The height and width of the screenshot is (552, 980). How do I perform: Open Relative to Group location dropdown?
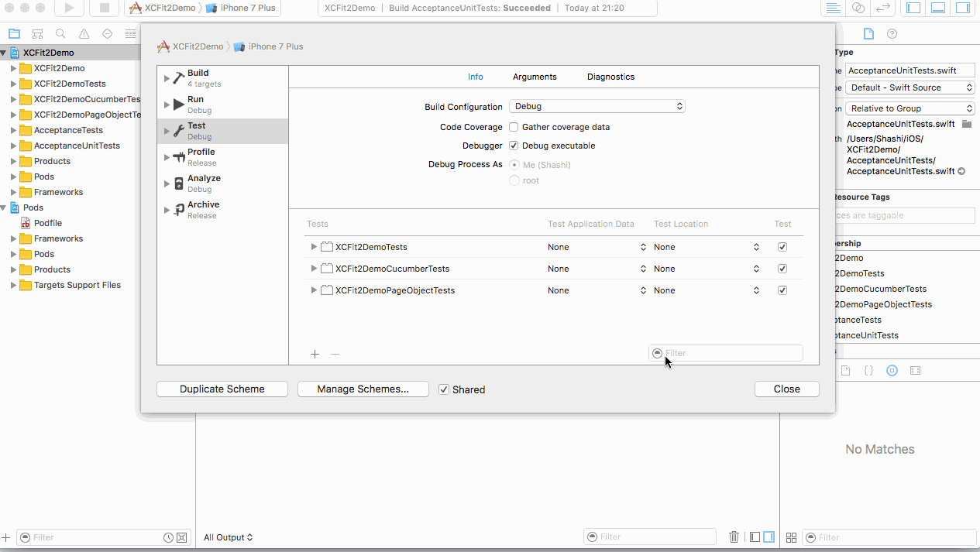(910, 108)
